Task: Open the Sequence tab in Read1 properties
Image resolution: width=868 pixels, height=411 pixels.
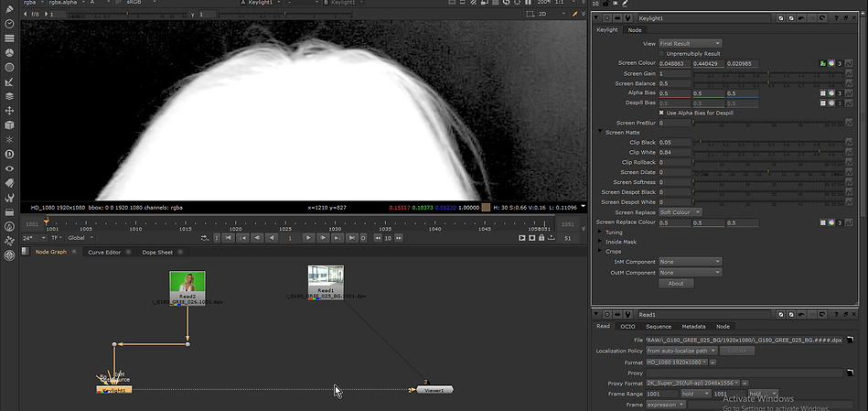Action: point(659,326)
